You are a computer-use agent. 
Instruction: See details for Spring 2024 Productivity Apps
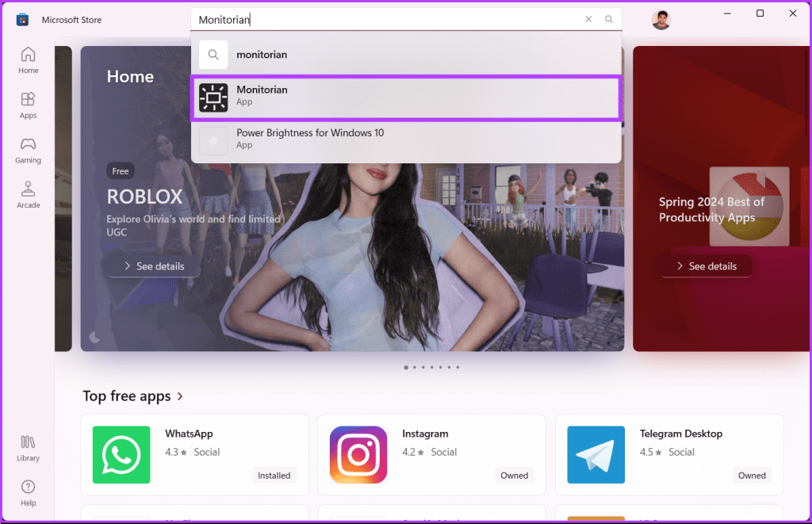pos(706,266)
